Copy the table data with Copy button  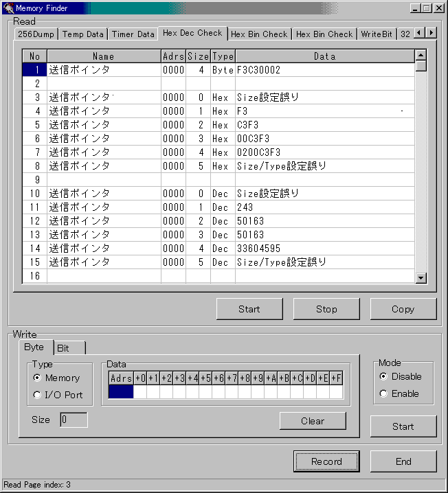pyautogui.click(x=403, y=309)
